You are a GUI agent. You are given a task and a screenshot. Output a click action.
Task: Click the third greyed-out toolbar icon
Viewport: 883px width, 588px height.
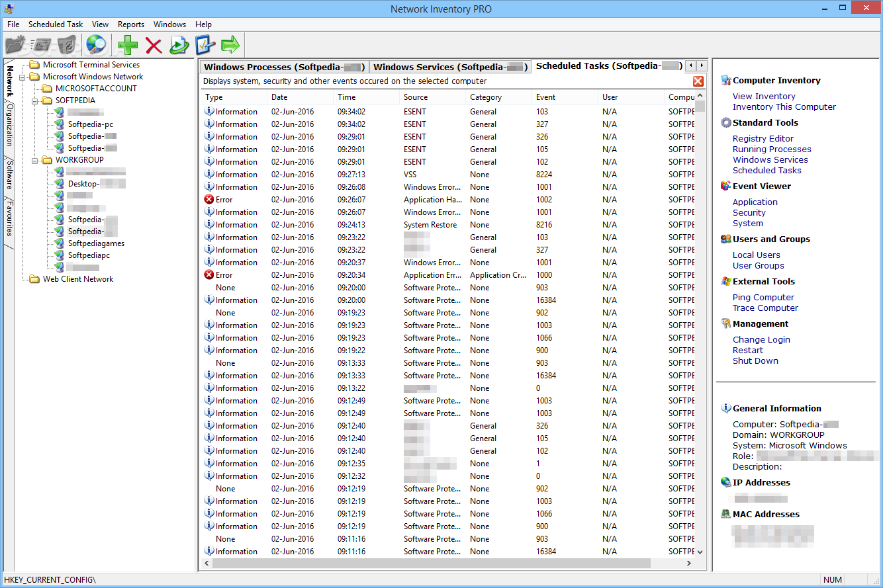[67, 45]
